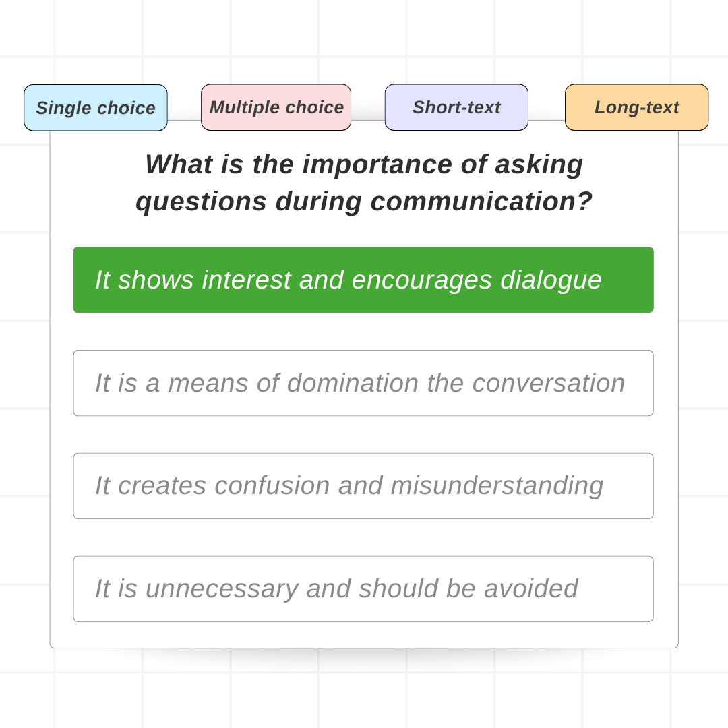Open the Multiple choice tab
This screenshot has width=728, height=728.
click(276, 107)
